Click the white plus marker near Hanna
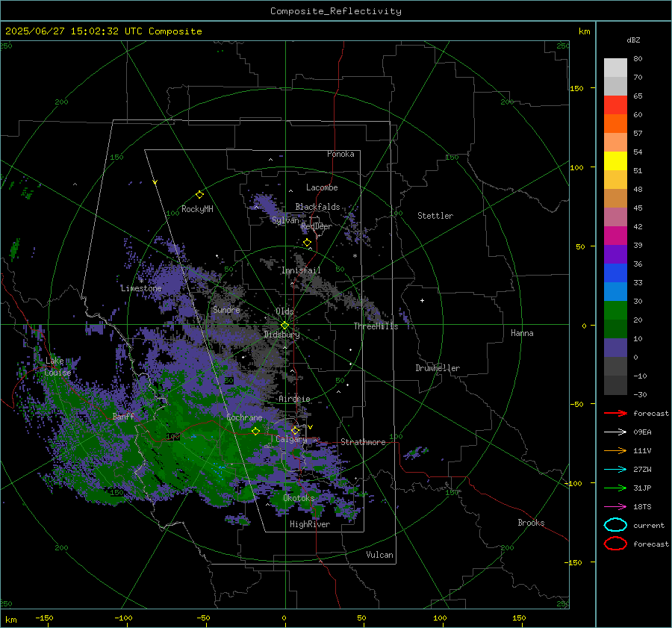This screenshot has height=628, width=672. [x=422, y=300]
